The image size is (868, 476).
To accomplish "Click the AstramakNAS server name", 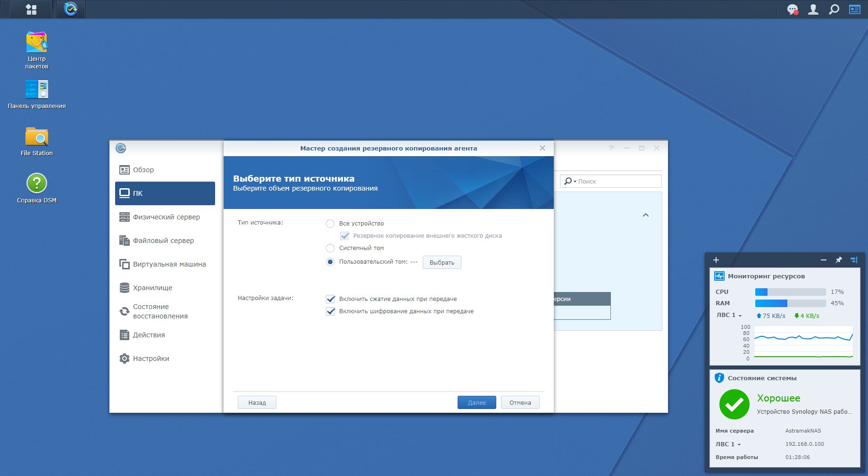I will click(x=803, y=431).
